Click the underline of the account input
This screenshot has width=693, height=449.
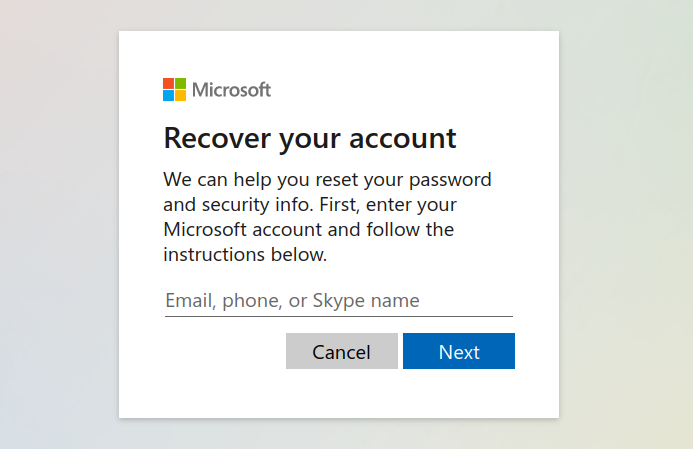coord(339,316)
